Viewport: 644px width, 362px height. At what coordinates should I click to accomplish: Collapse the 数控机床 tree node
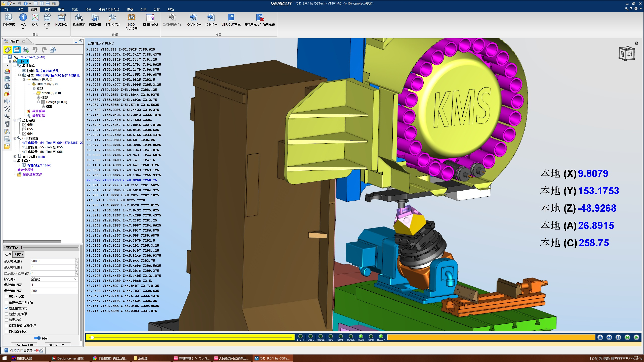(15, 66)
